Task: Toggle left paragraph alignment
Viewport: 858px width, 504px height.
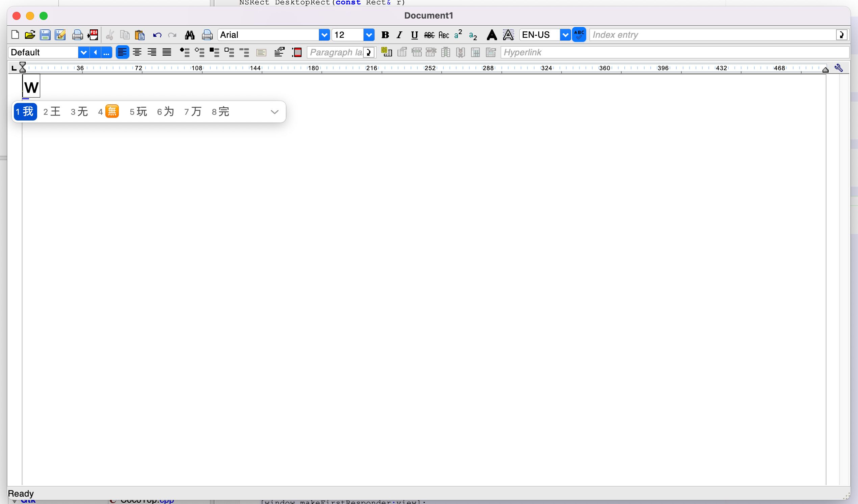Action: (122, 52)
